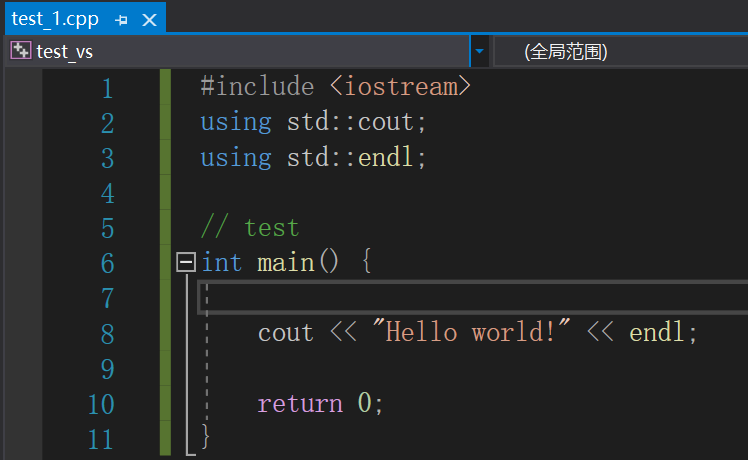Click the test_vs project icon

pos(21,51)
